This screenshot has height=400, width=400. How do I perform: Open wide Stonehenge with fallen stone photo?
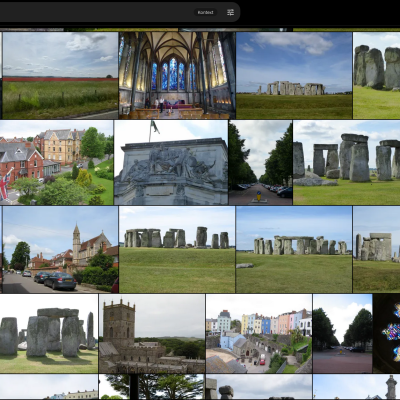294,250
